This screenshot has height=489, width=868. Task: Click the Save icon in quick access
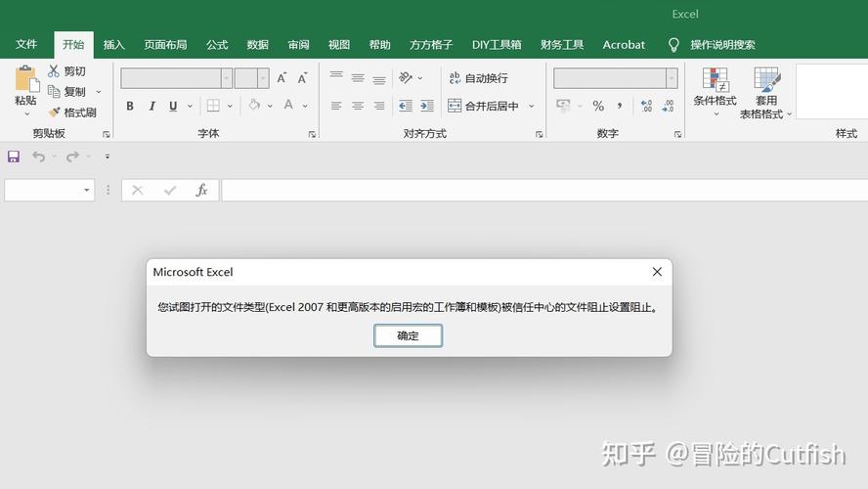[14, 156]
